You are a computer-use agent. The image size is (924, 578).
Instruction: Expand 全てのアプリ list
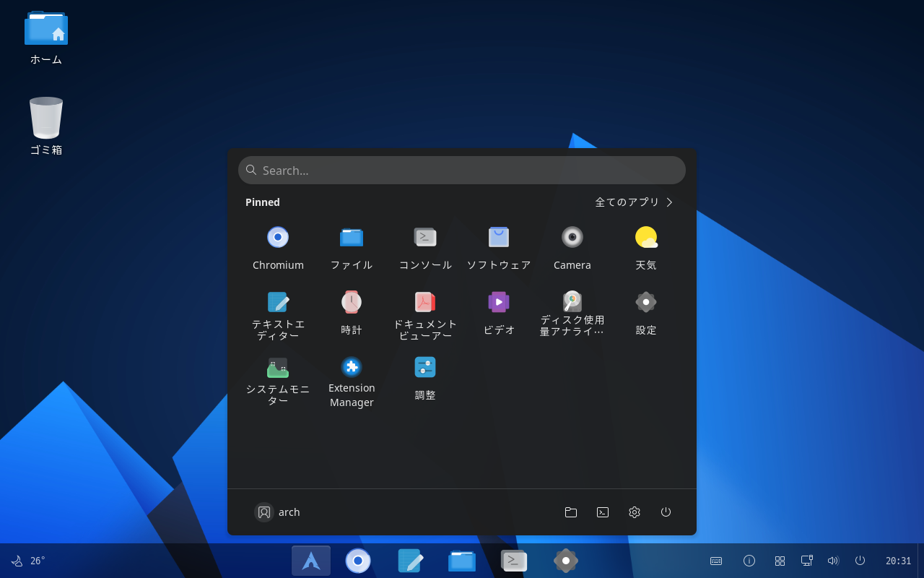(x=634, y=202)
